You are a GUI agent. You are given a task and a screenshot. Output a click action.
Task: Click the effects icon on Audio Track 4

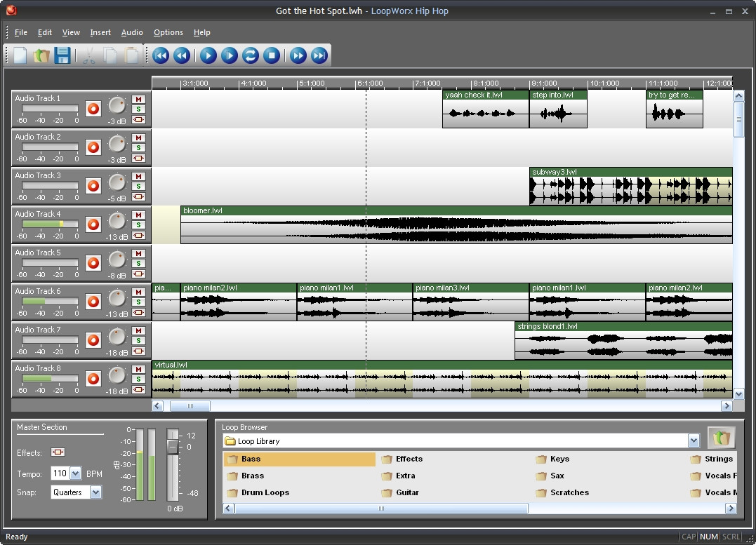138,234
